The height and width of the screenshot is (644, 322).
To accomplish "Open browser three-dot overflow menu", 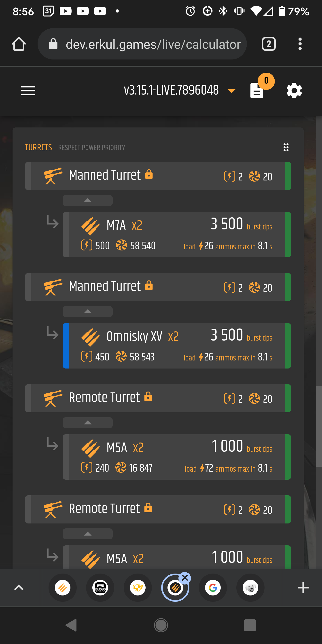I will pyautogui.click(x=300, y=44).
